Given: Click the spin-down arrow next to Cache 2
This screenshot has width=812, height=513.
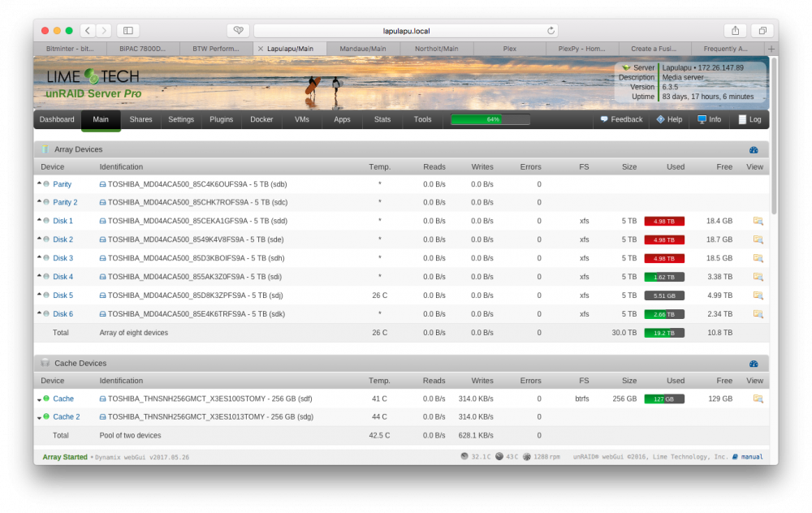Looking at the screenshot, I should [39, 418].
